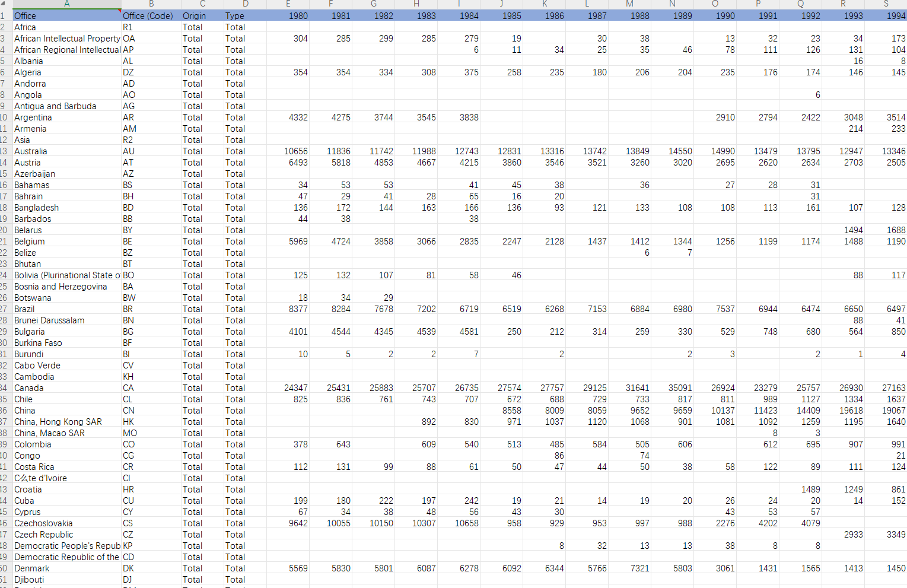Click Bulgaria's 1980 value 4101

(x=288, y=332)
